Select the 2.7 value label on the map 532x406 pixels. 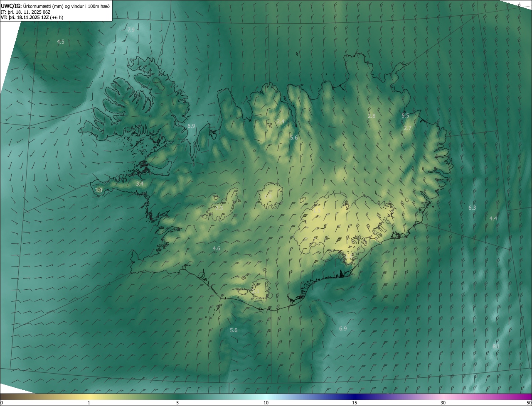(x=407, y=128)
